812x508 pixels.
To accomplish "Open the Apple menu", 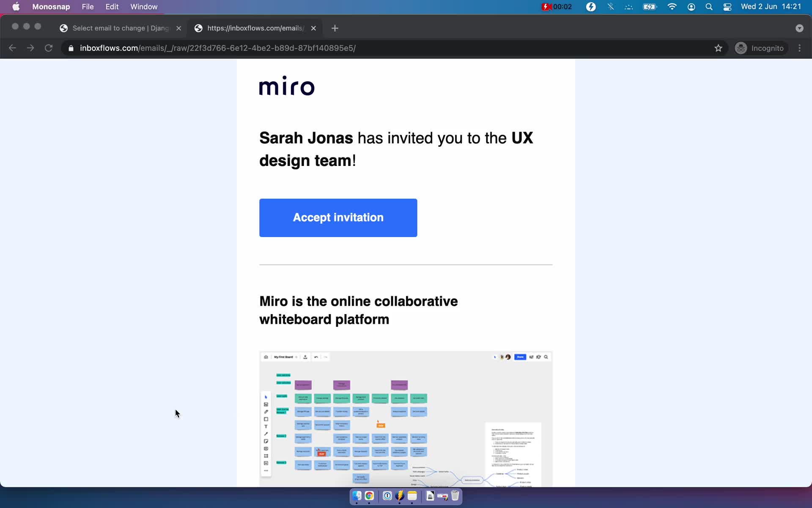I will click(x=16, y=7).
